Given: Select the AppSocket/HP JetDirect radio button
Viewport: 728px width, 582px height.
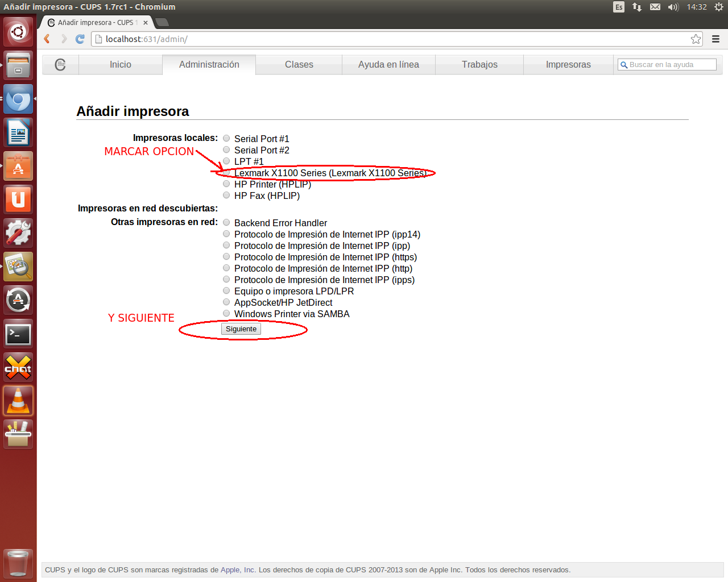Looking at the screenshot, I should coord(226,302).
